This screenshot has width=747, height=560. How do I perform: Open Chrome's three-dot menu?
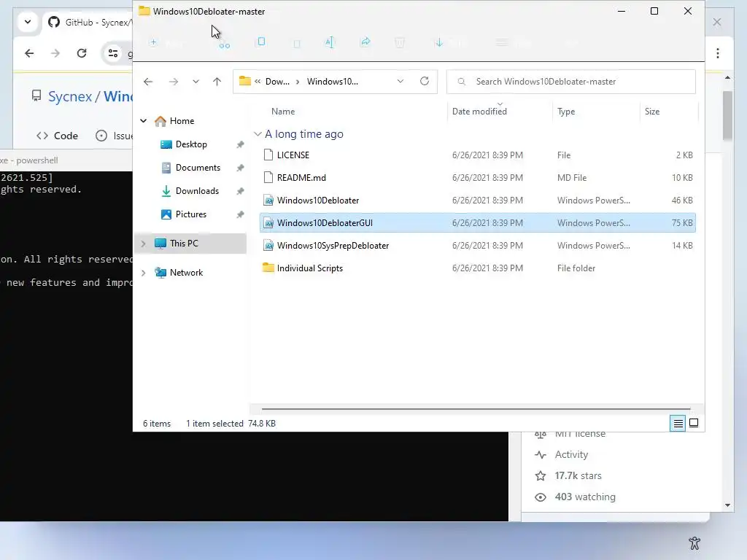click(x=718, y=52)
